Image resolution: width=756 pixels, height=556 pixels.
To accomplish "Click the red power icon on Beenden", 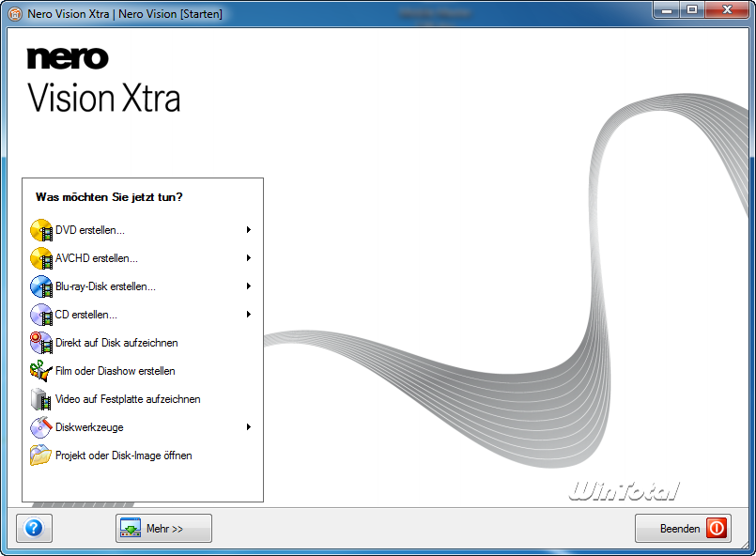I will click(717, 528).
